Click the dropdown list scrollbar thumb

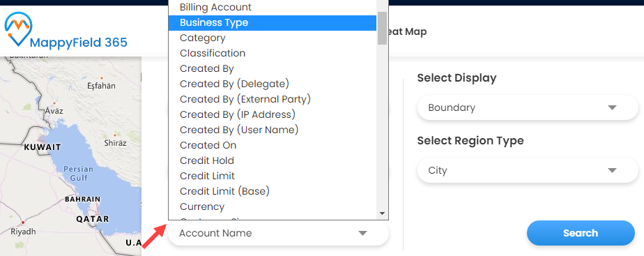pyautogui.click(x=382, y=28)
